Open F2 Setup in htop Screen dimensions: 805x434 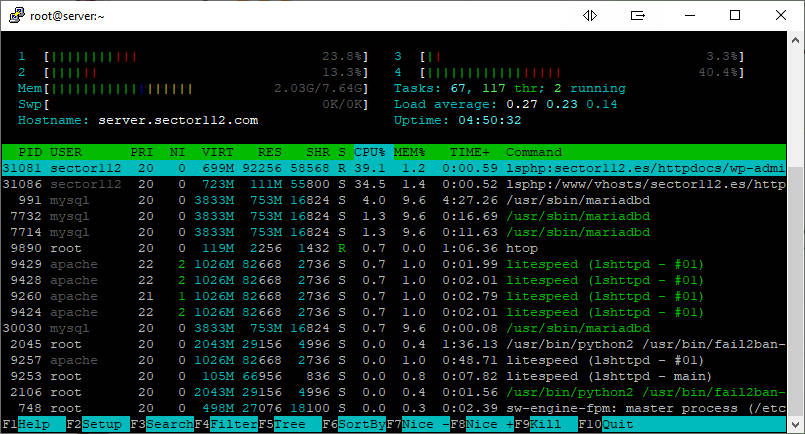98,424
